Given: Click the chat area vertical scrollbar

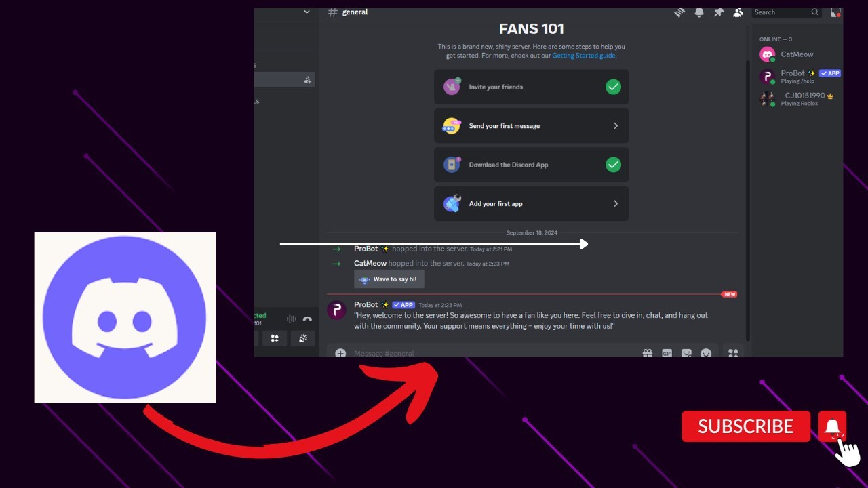Looking at the screenshot, I should (748, 200).
